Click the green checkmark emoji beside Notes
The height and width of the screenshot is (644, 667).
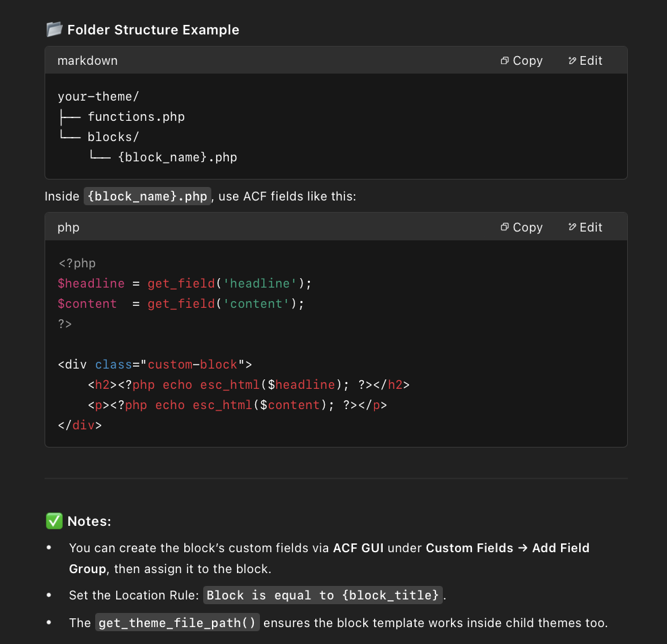click(x=54, y=520)
